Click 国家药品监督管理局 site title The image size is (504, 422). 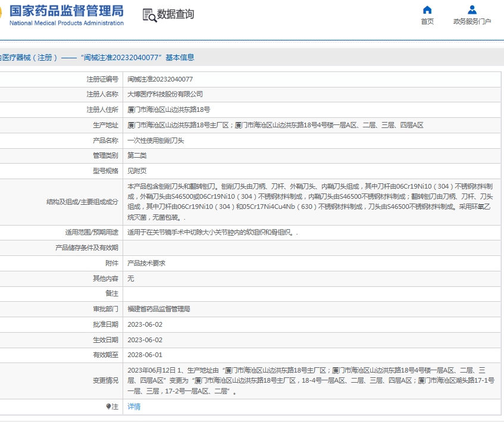(x=67, y=10)
